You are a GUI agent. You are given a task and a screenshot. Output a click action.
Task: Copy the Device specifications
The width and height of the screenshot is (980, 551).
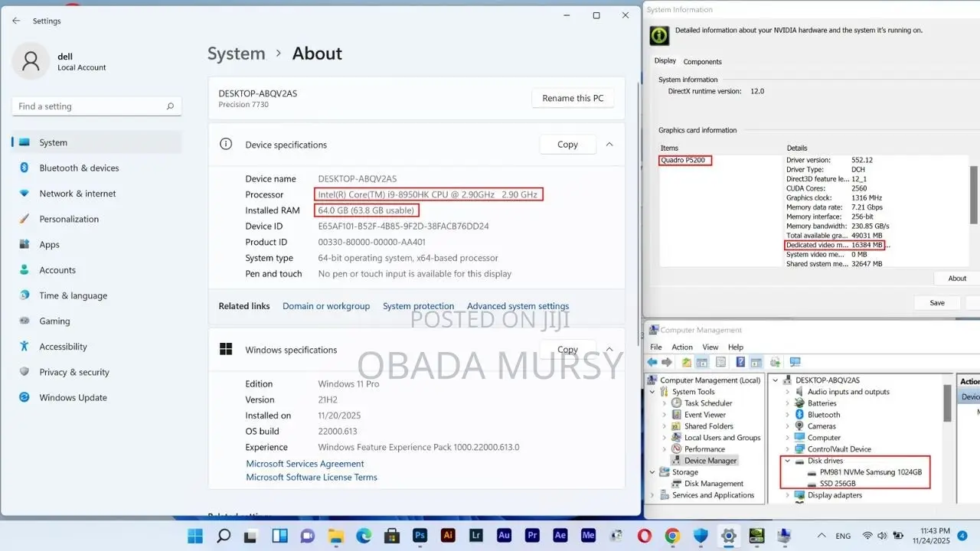[567, 144]
